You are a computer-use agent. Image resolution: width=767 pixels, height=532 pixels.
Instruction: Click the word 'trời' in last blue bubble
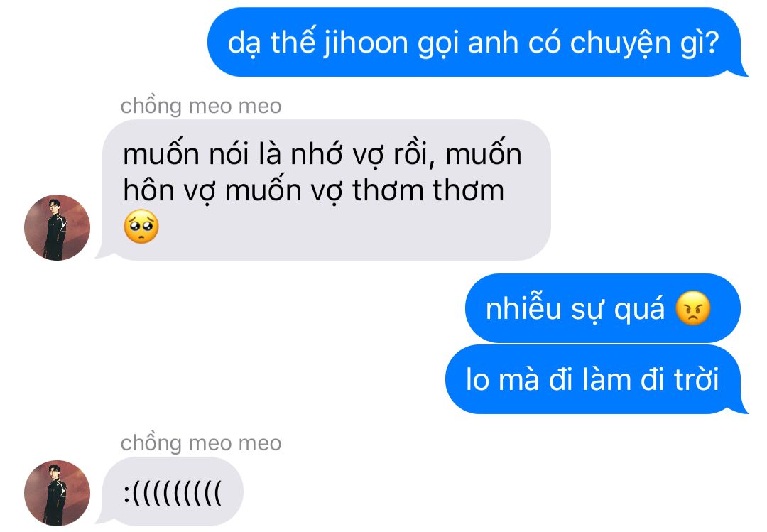pos(697,379)
